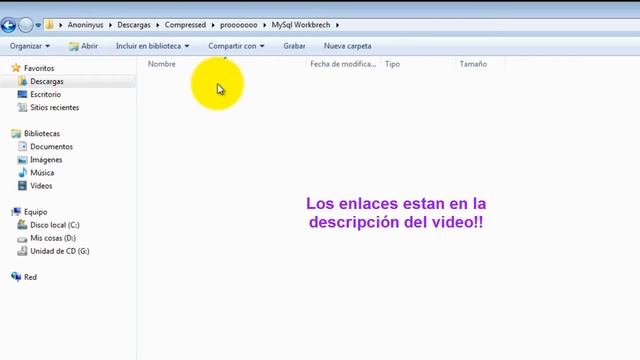This screenshot has height=360, width=640.
Task: Open Mis cosas (D:) drive
Action: [x=53, y=238]
